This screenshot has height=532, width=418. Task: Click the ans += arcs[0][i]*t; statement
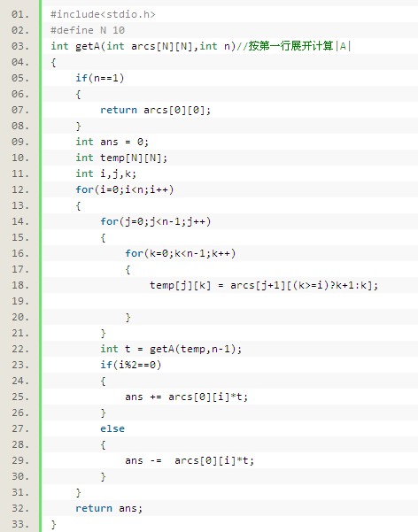pos(187,397)
